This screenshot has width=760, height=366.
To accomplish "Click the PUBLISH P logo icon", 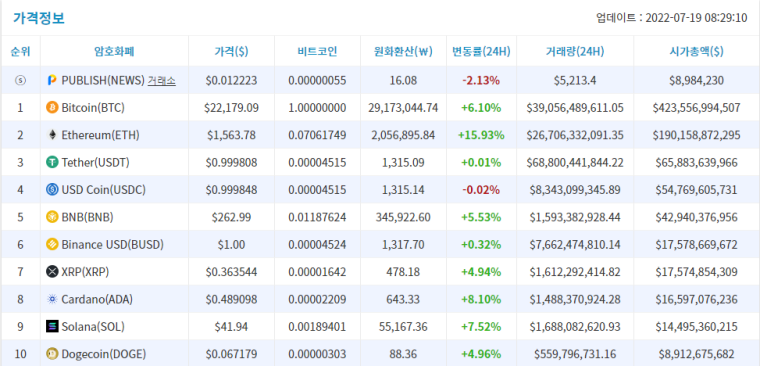I will 52,80.
